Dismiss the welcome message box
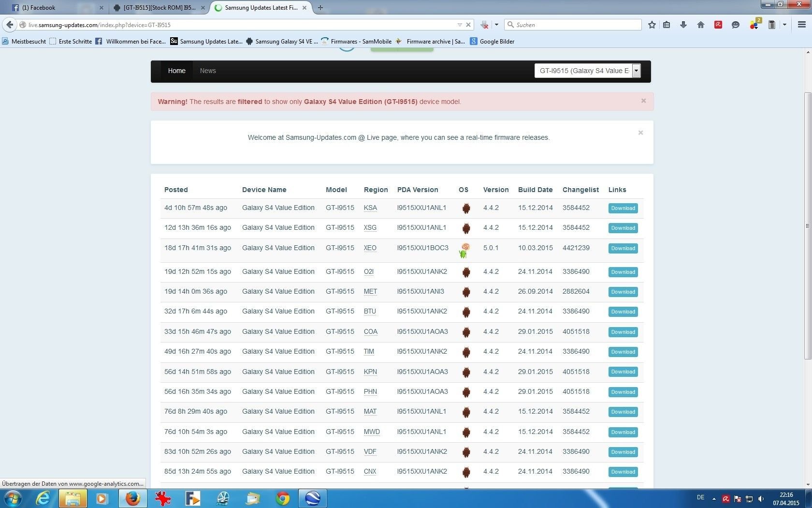 640,133
